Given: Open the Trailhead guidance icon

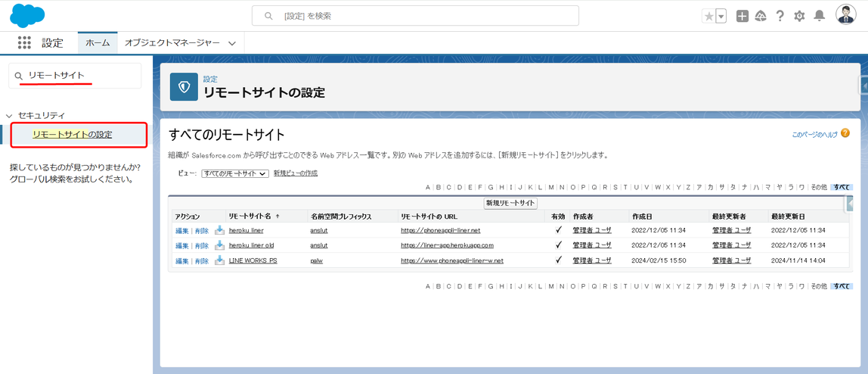Looking at the screenshot, I should [761, 17].
